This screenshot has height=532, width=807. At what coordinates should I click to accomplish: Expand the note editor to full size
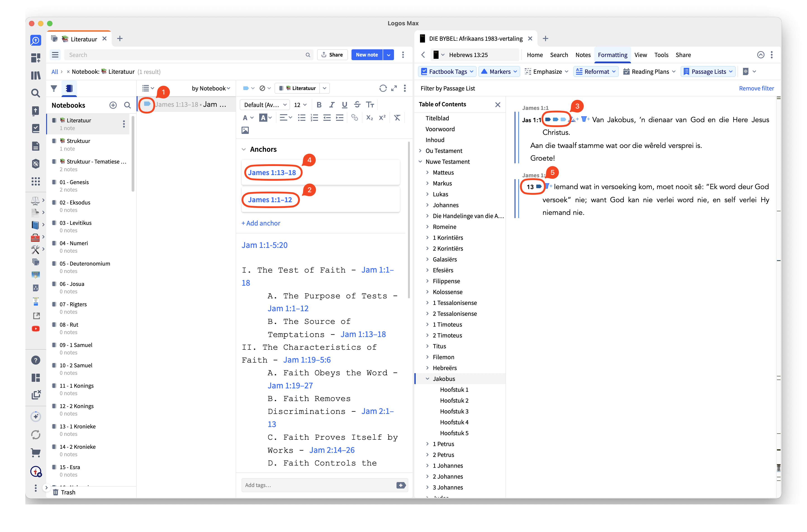point(394,88)
